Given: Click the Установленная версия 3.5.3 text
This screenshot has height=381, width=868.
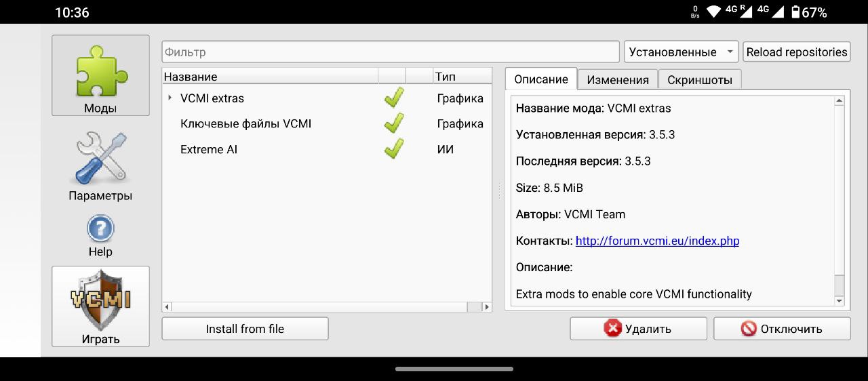Looking at the screenshot, I should tap(595, 135).
